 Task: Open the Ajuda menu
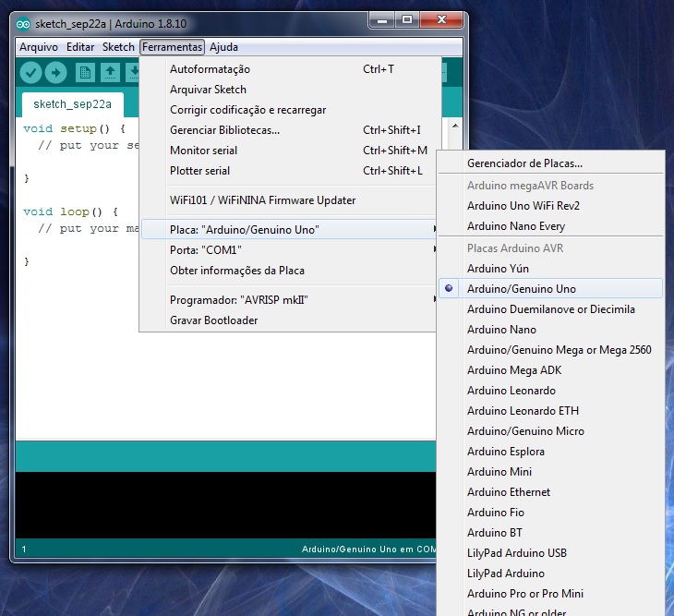click(x=223, y=47)
